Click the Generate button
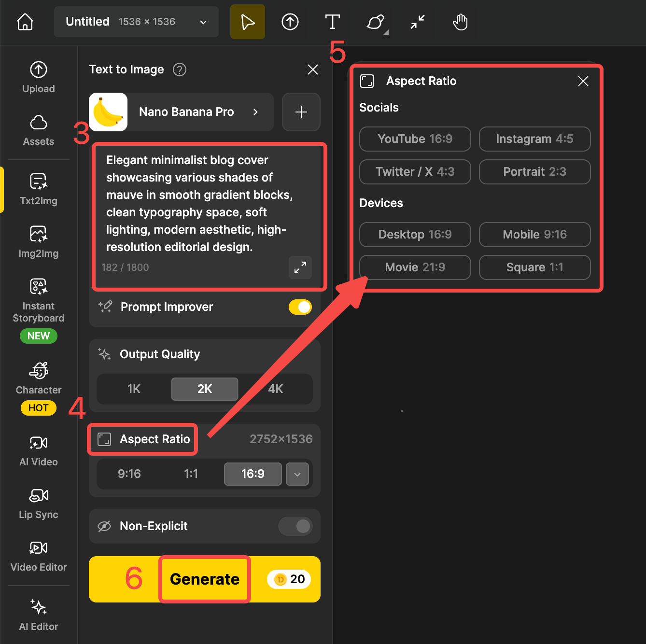 click(204, 579)
